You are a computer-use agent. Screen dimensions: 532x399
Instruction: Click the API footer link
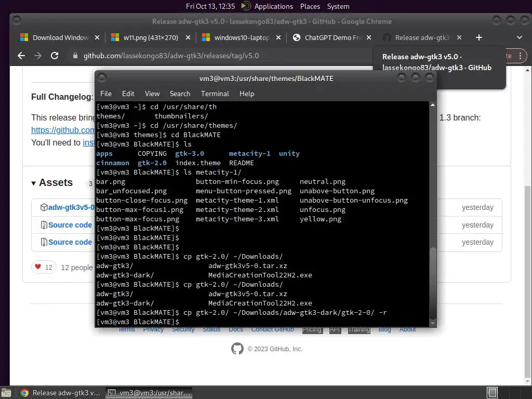point(335,329)
